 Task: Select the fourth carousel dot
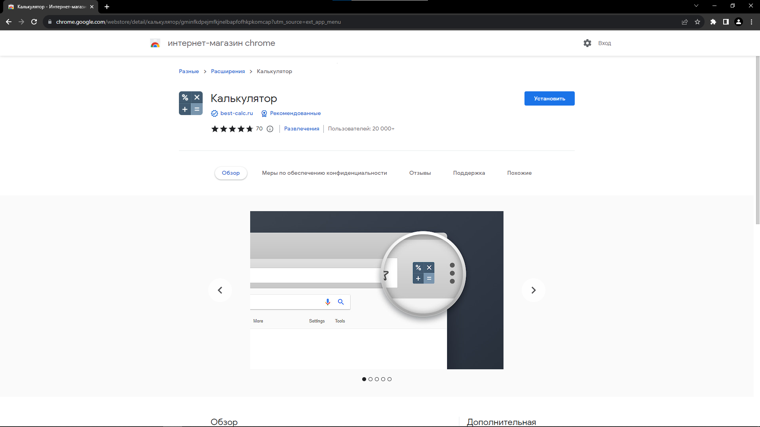click(x=383, y=379)
